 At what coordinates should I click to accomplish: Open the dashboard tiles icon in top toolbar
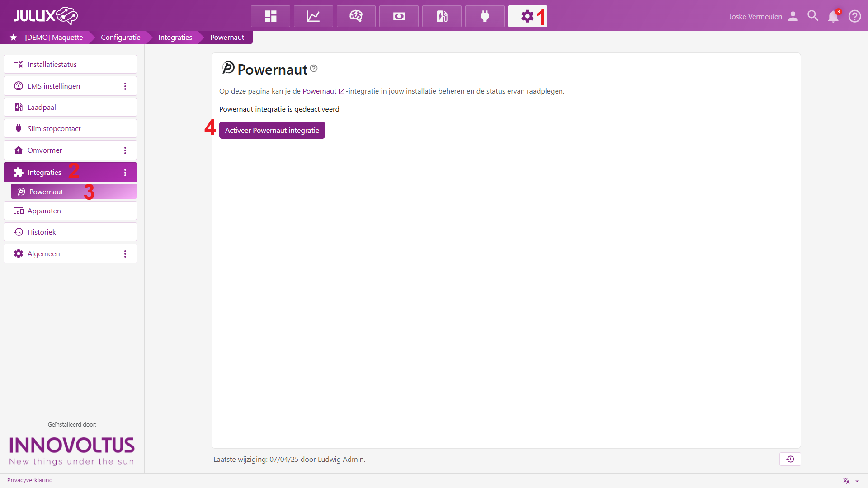tap(270, 16)
